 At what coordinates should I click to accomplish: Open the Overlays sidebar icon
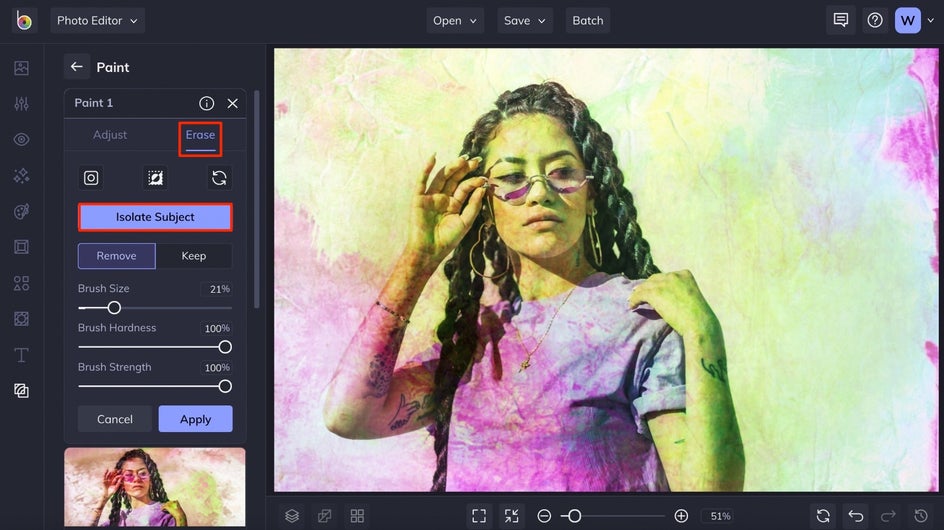[x=21, y=319]
